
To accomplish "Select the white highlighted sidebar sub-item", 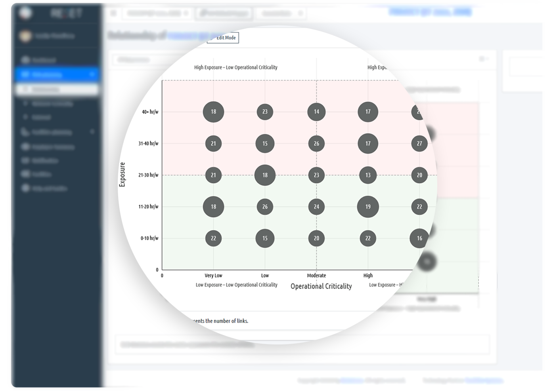I will [x=57, y=89].
